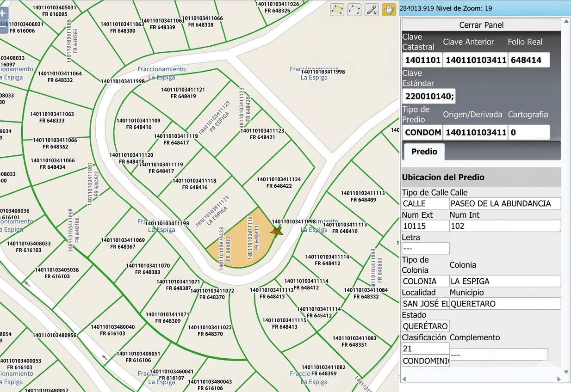Screen dimensions: 571x392
Task: Click the Tipo de Predio field
Action: pos(422,133)
